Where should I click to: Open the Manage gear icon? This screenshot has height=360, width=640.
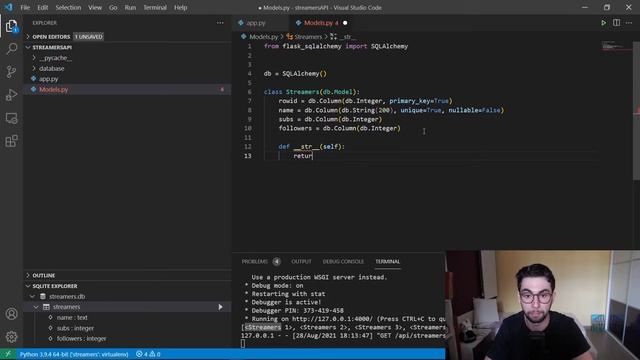[x=11, y=337]
